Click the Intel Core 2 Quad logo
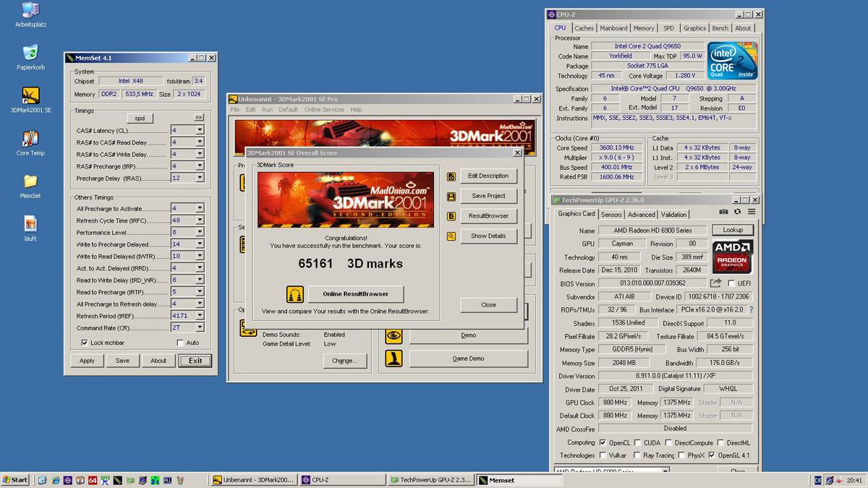 coord(733,61)
